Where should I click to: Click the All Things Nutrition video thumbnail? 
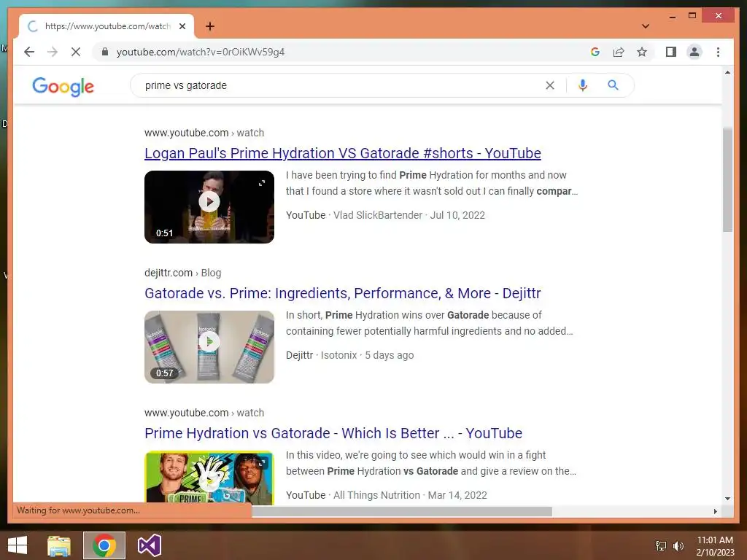(x=209, y=477)
